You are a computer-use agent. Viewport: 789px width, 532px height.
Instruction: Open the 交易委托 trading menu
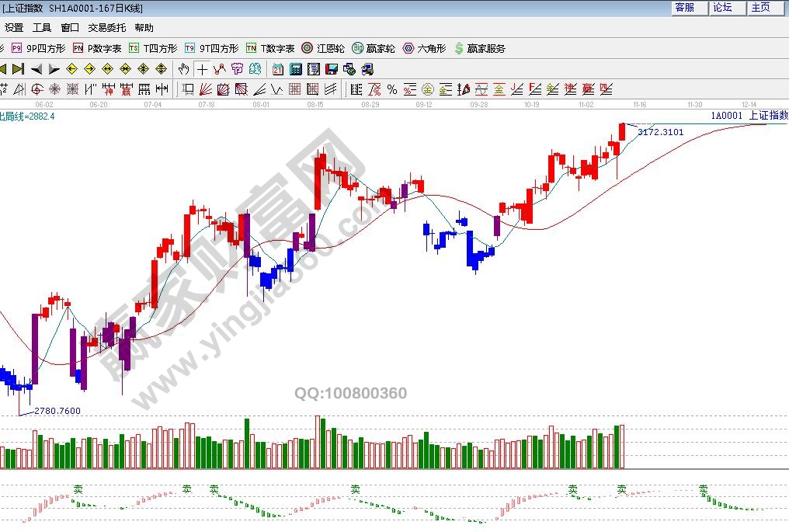(x=106, y=27)
